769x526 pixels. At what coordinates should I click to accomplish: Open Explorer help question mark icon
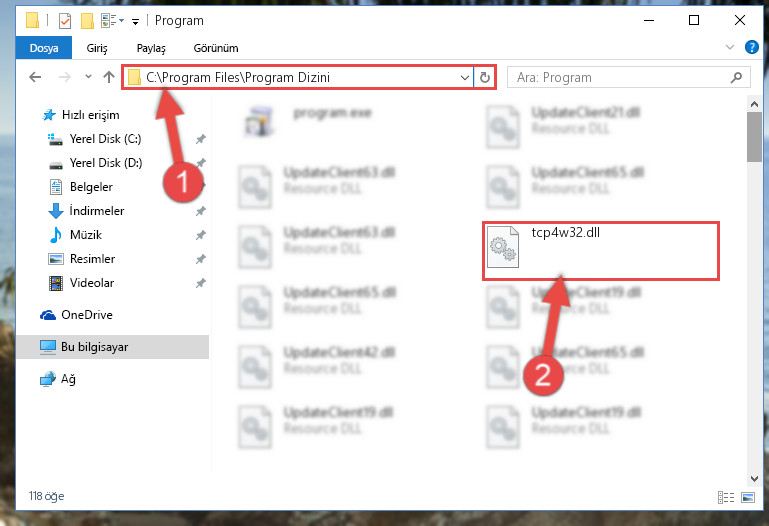tap(751, 48)
